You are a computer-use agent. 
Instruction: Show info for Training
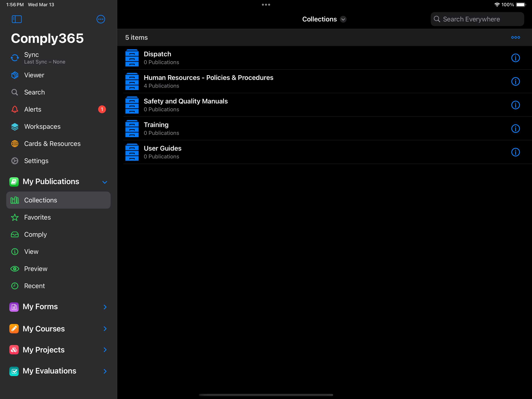point(515,129)
